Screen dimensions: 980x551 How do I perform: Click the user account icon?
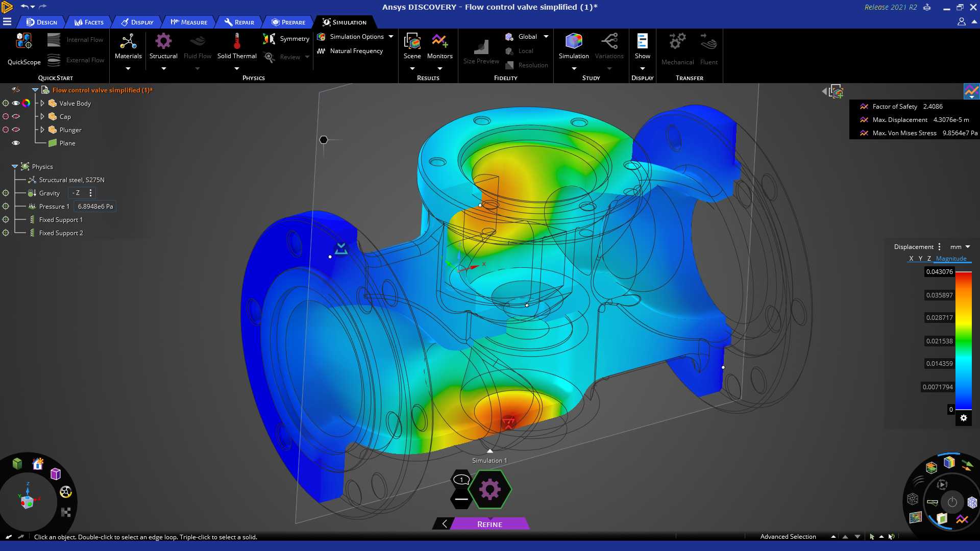[961, 21]
